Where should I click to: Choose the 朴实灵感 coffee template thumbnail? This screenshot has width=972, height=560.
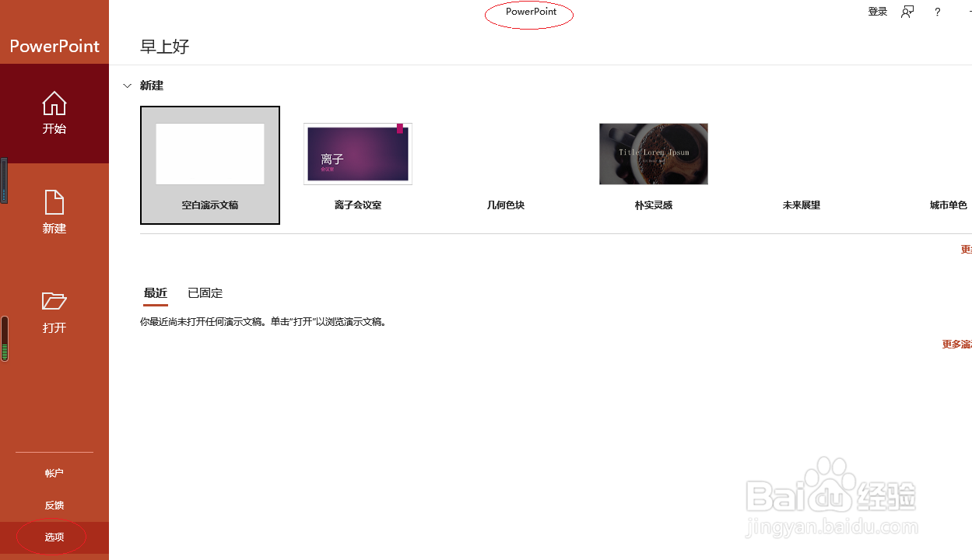click(x=654, y=154)
